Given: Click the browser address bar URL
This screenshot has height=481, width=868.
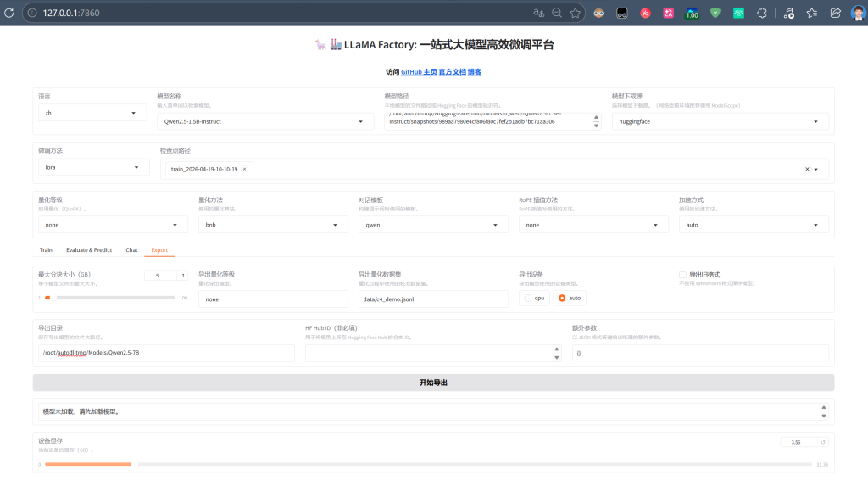Looking at the screenshot, I should point(71,13).
